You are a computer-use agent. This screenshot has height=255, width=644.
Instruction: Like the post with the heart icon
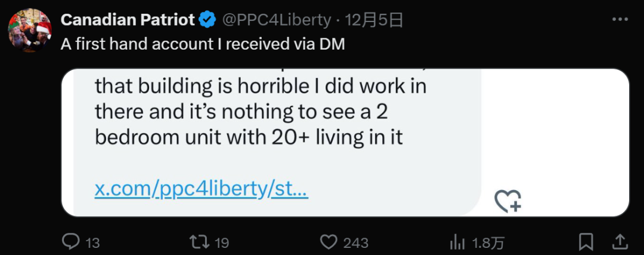click(328, 242)
